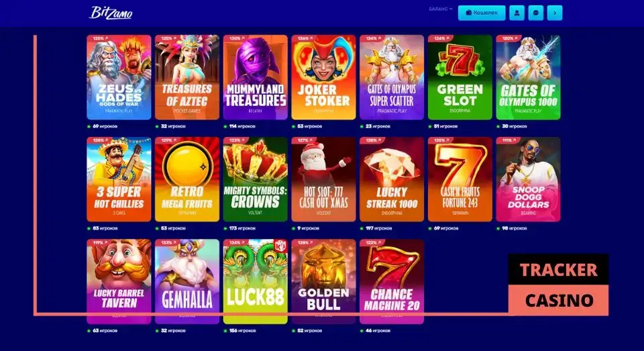This screenshot has width=644, height=351.
Task: Open Mighty Symbols: Crowns slot
Action: tap(255, 179)
